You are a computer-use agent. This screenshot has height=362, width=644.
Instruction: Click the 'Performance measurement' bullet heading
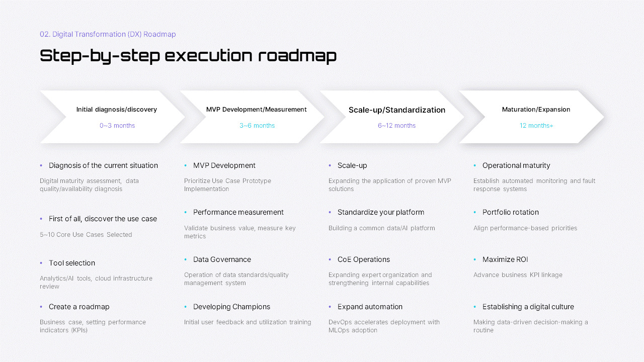(x=238, y=212)
